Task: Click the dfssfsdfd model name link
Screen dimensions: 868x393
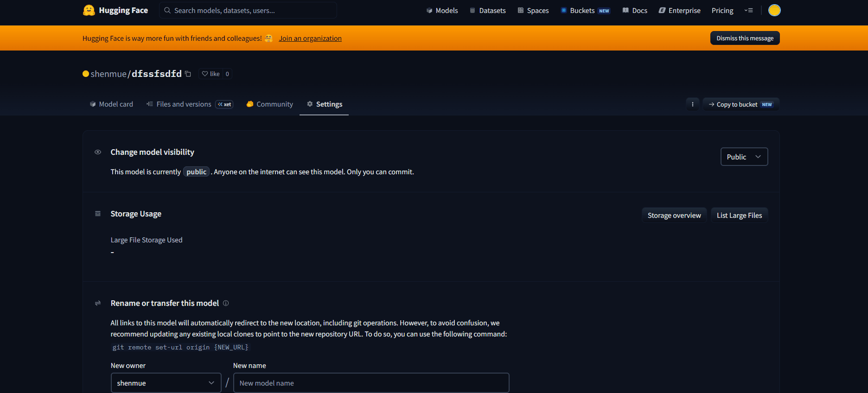Action: coord(157,74)
